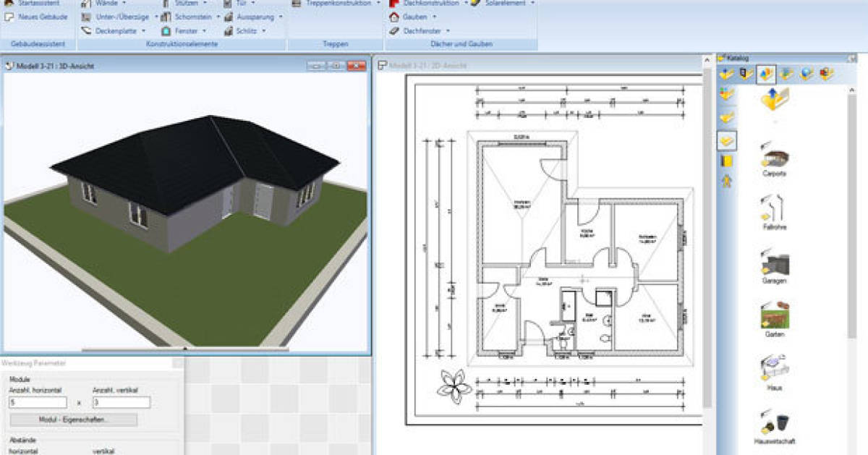Open the Haus catalog folder

[x=774, y=373]
